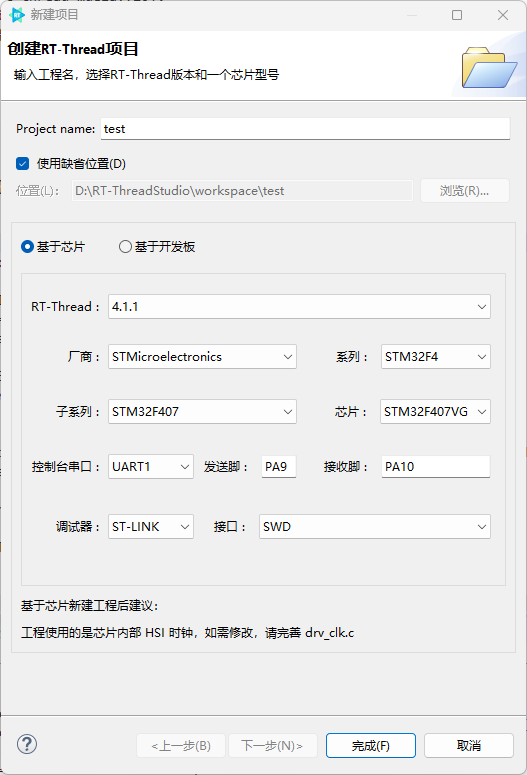Image resolution: width=527 pixels, height=775 pixels.
Task: Uncheck 使用缺省位置(D) checkbox
Action: 23,164
